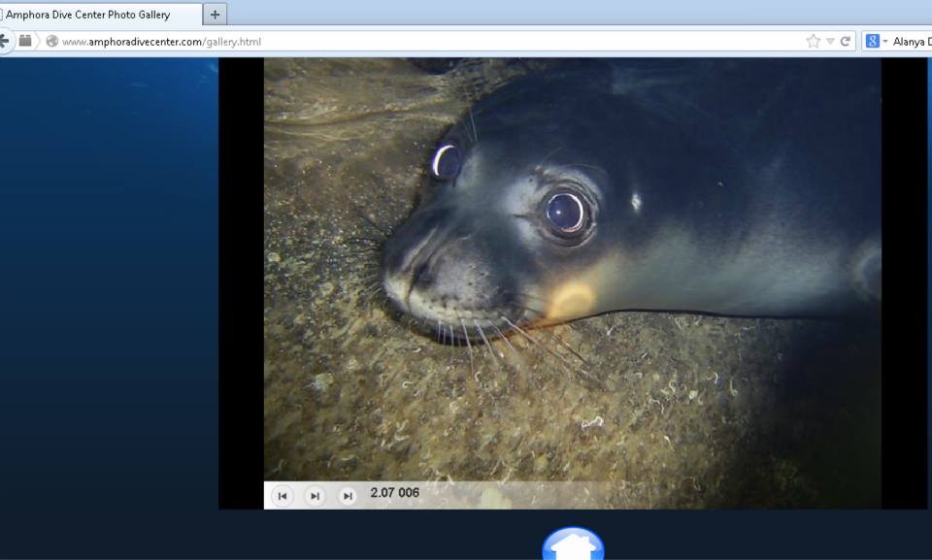Go back to the previous page
The height and width of the screenshot is (560, 932).
(5, 41)
